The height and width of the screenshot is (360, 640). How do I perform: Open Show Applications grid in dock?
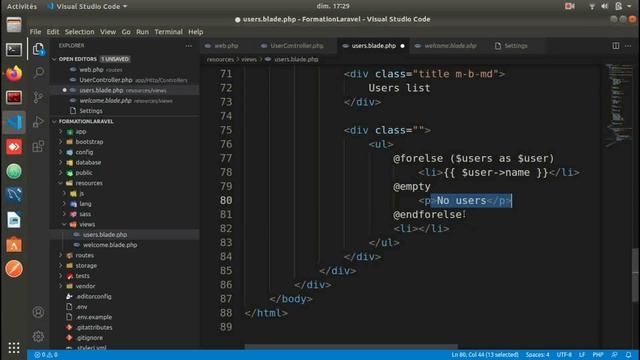click(14, 347)
